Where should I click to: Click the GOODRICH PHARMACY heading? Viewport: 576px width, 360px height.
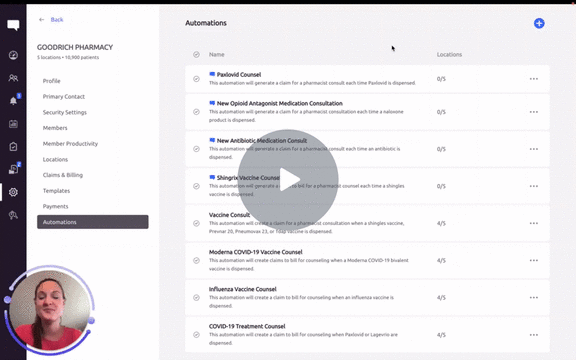pos(75,47)
